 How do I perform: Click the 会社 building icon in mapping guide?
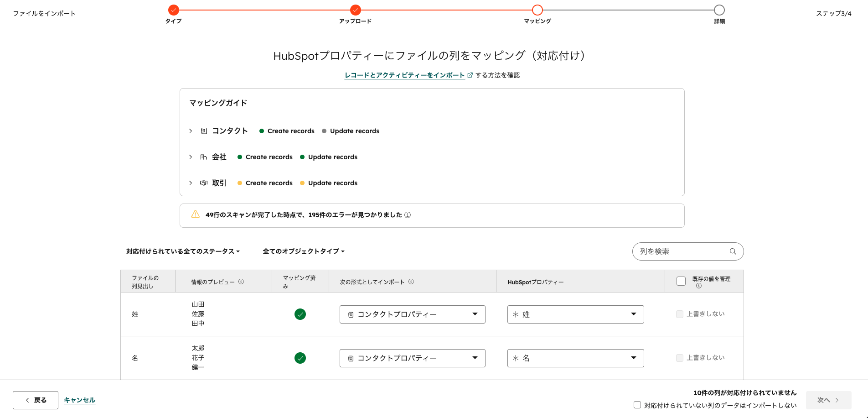pyautogui.click(x=204, y=157)
